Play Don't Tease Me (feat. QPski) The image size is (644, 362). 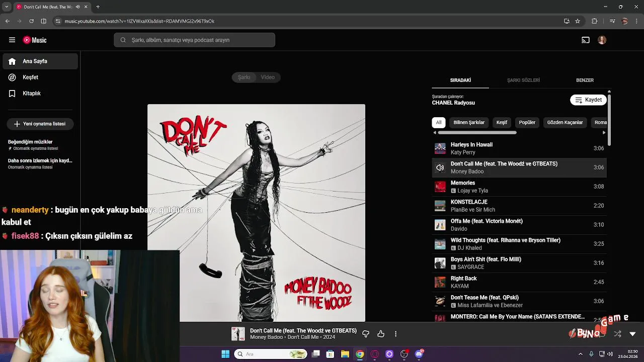pyautogui.click(x=519, y=301)
